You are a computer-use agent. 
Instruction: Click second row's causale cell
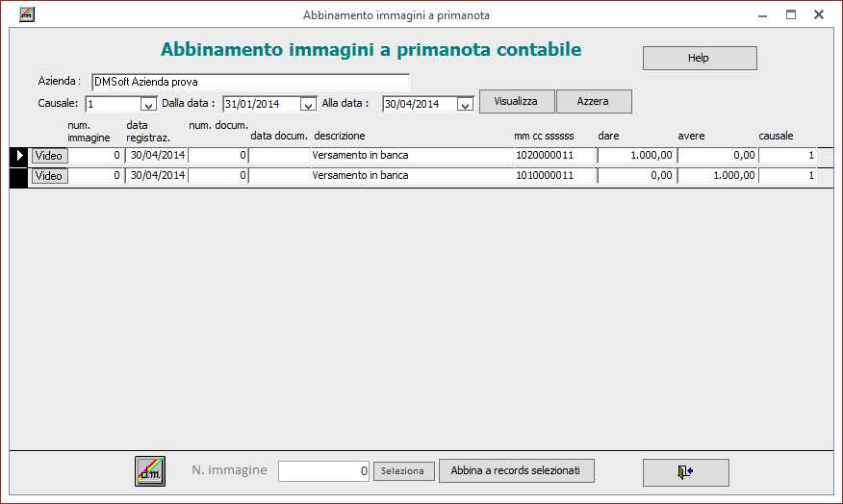[788, 175]
